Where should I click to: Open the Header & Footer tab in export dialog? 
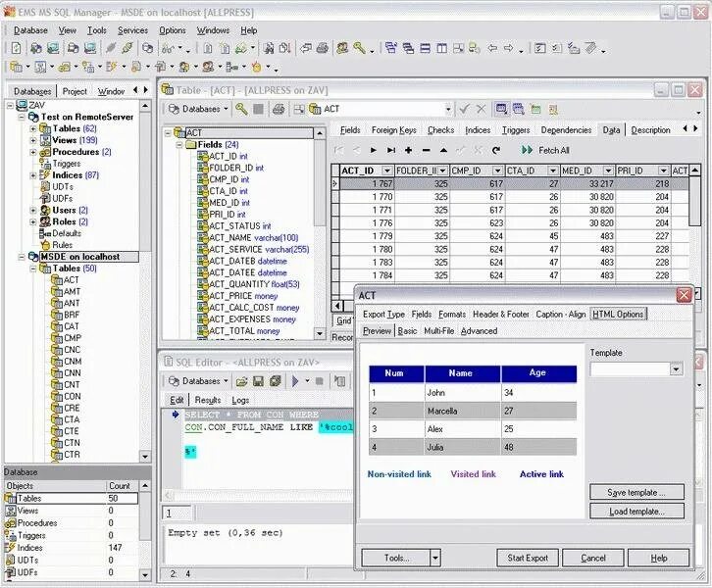point(501,314)
